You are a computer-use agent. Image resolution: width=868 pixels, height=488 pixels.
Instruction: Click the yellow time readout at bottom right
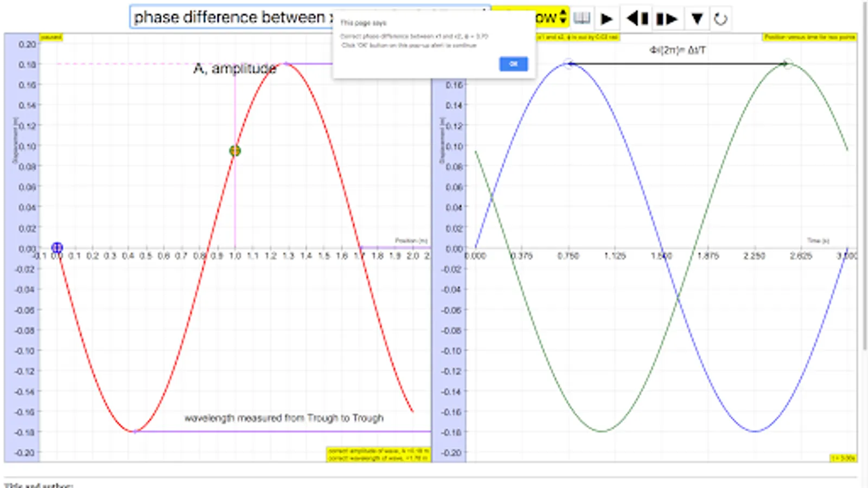pos(843,458)
